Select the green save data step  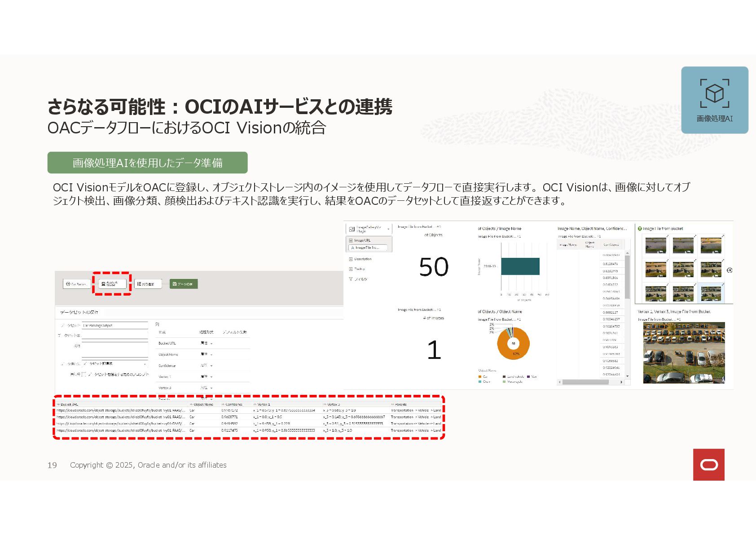click(x=184, y=284)
